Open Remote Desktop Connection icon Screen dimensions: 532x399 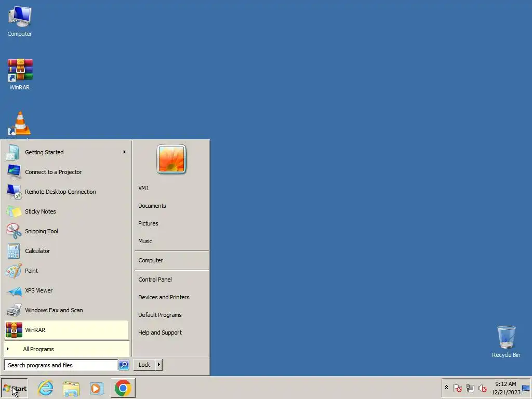pyautogui.click(x=14, y=192)
